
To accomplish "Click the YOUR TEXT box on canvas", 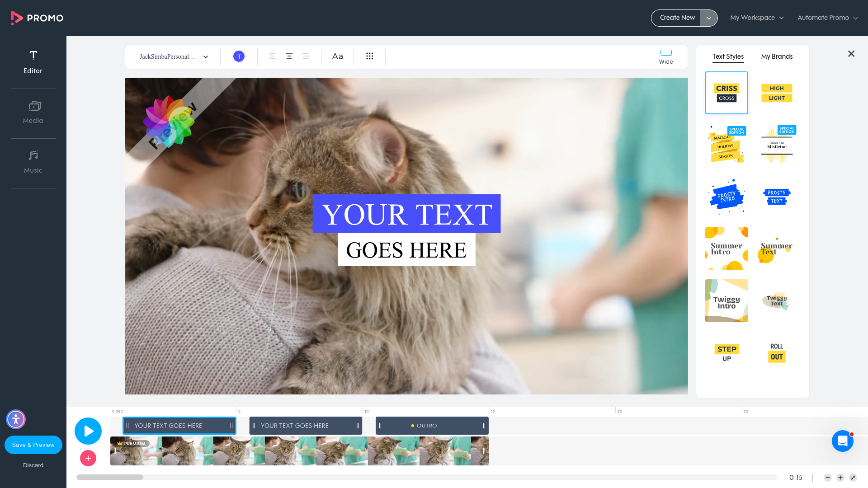I will pyautogui.click(x=406, y=214).
